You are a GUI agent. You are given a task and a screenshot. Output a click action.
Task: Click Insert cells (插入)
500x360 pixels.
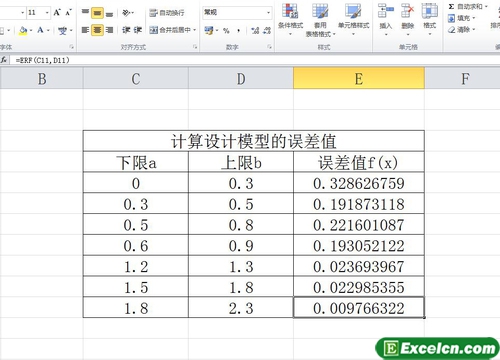tap(386, 18)
